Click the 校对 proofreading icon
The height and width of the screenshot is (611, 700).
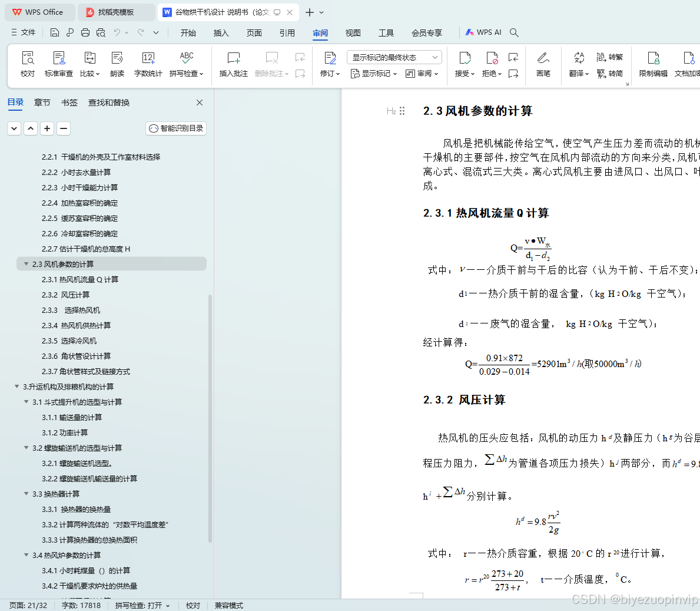point(28,64)
